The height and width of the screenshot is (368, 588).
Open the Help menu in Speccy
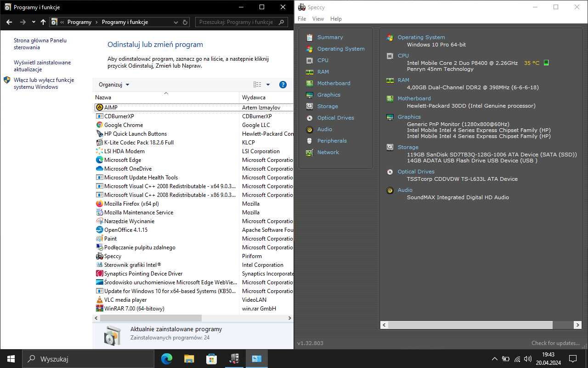click(336, 19)
